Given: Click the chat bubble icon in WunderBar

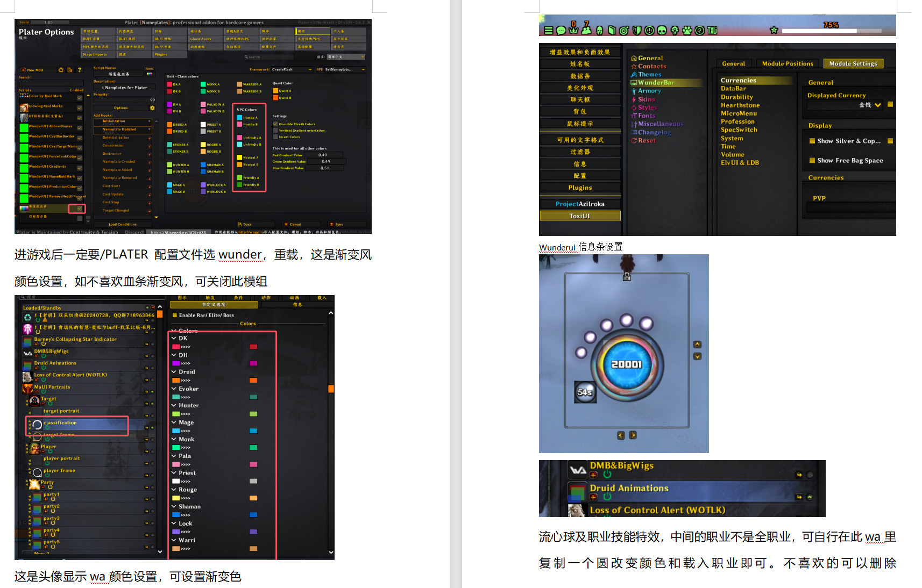Looking at the screenshot, I should coord(561,31).
